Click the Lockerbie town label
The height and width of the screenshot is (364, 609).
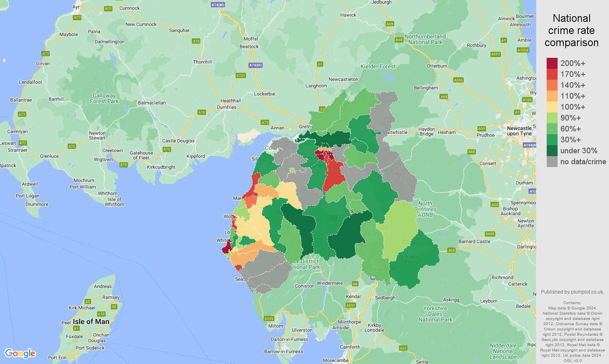click(x=265, y=94)
